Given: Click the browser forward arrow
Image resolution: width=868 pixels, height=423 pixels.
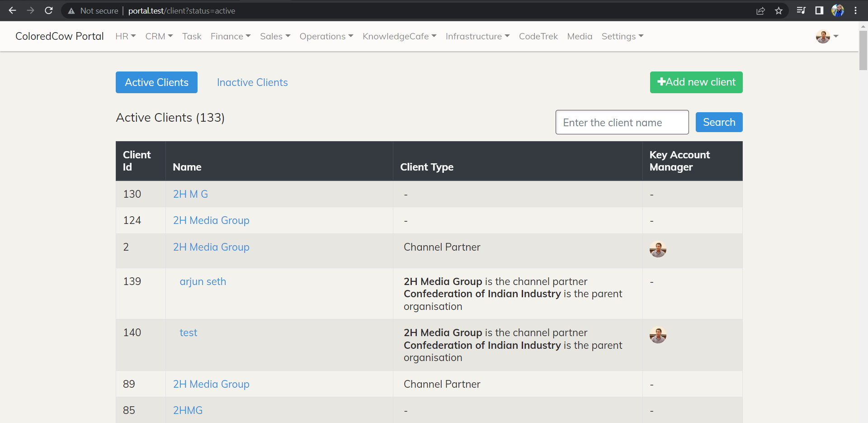Looking at the screenshot, I should (30, 10).
